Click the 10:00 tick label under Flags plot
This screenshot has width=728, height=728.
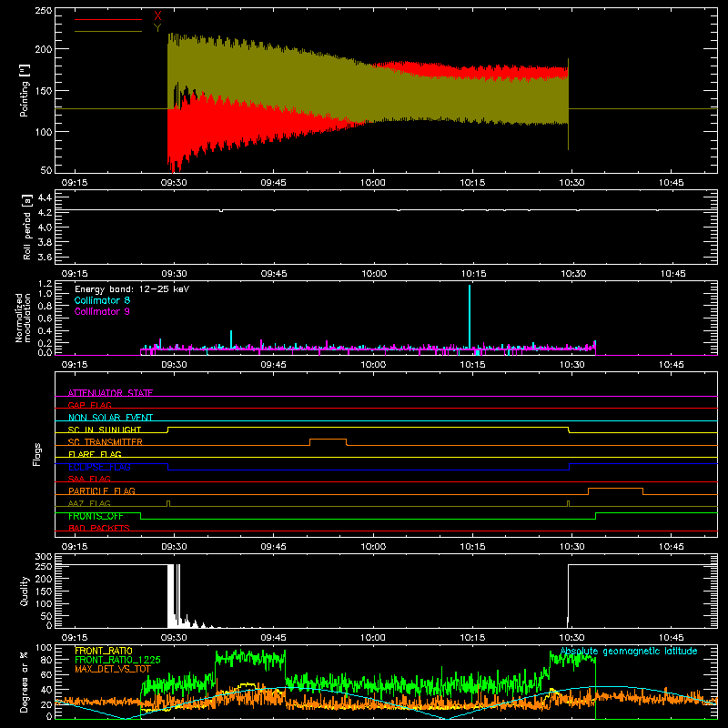(x=373, y=547)
